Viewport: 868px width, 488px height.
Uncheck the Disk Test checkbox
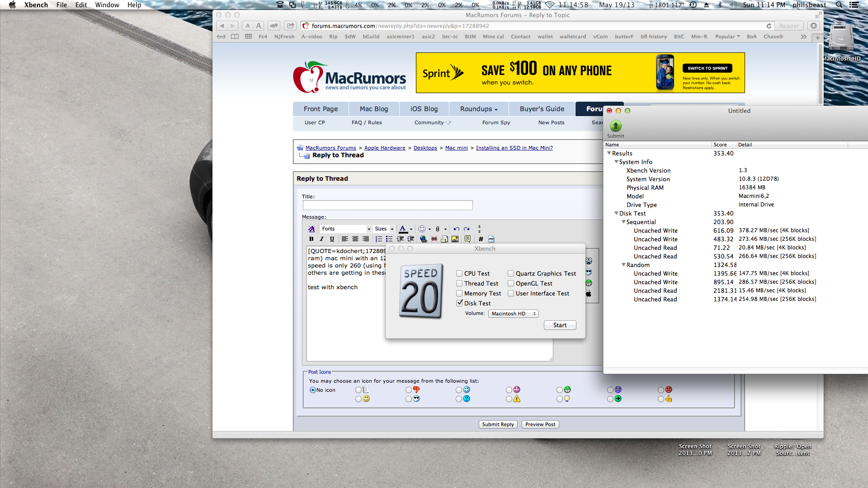459,303
